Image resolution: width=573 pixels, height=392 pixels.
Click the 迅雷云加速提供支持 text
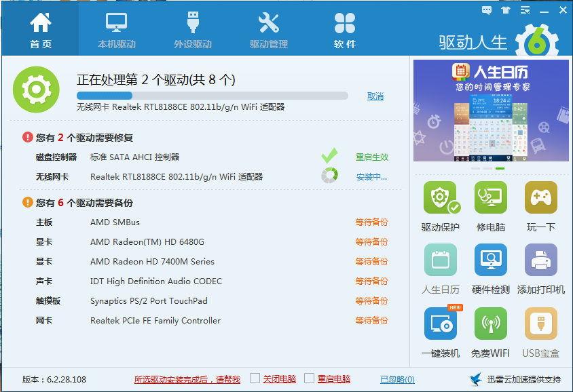coord(523,380)
